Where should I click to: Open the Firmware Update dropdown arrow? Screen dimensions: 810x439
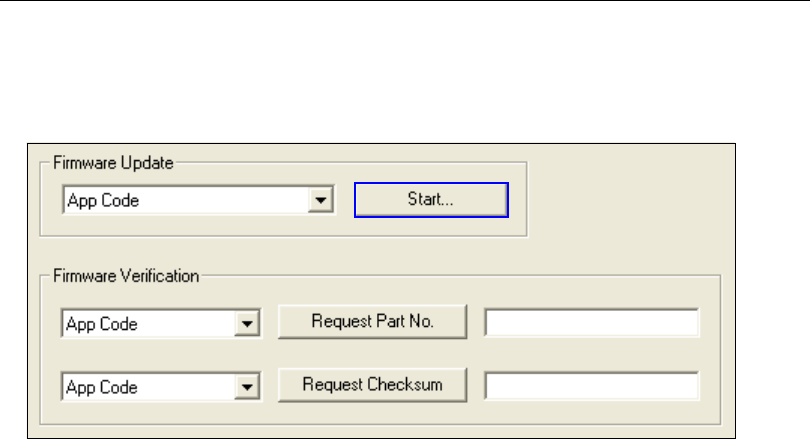tap(321, 201)
